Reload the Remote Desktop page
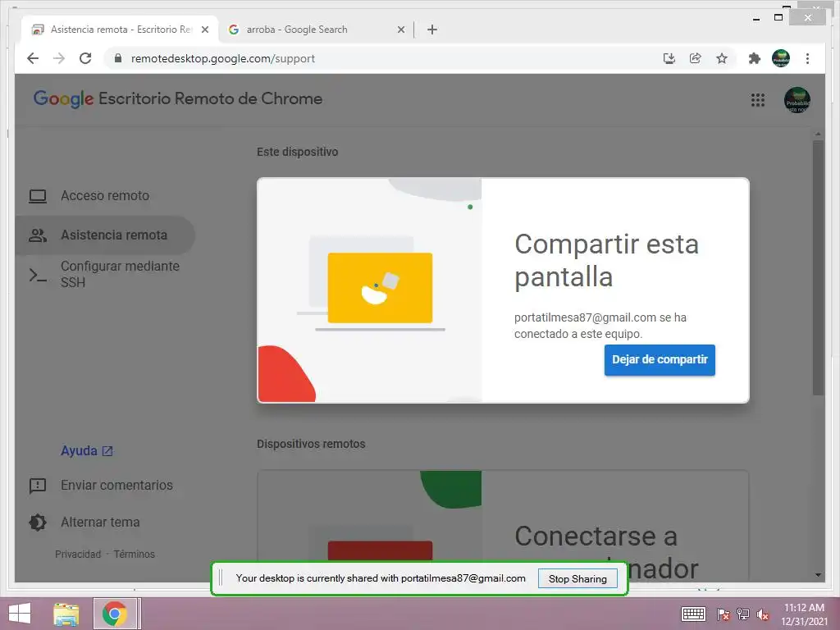This screenshot has width=840, height=630. pos(85,58)
